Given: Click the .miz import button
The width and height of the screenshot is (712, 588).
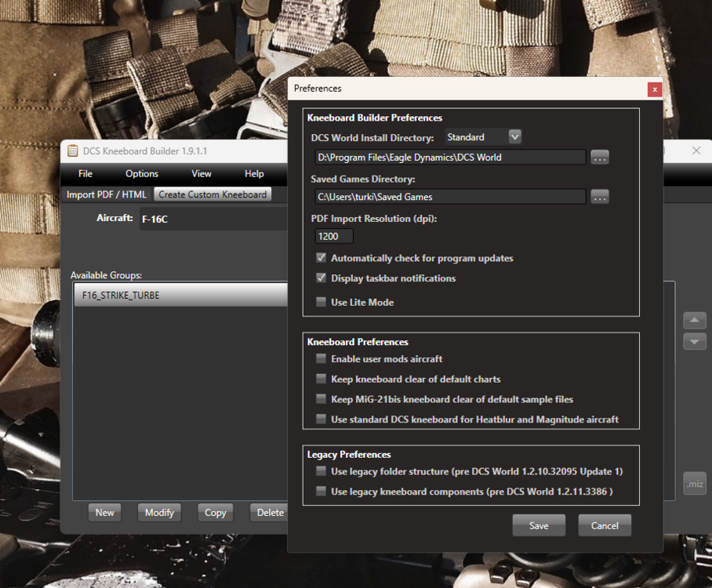Looking at the screenshot, I should pyautogui.click(x=695, y=483).
